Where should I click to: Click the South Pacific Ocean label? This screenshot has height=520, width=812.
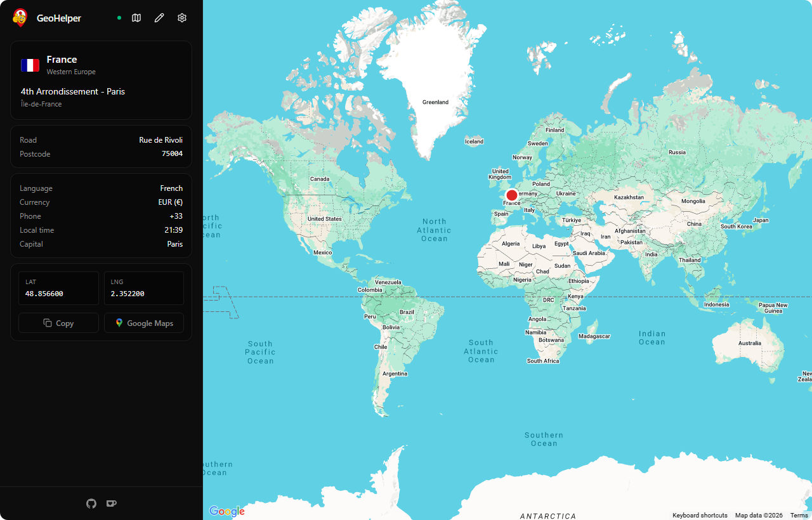tap(260, 352)
